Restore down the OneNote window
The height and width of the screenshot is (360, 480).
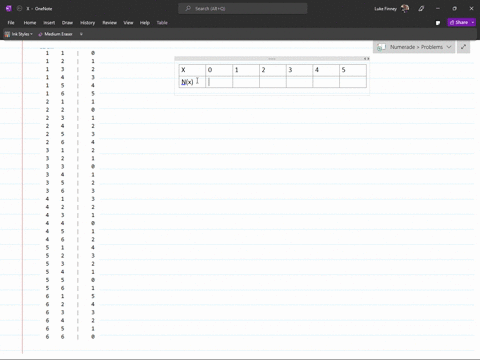pos(454,9)
